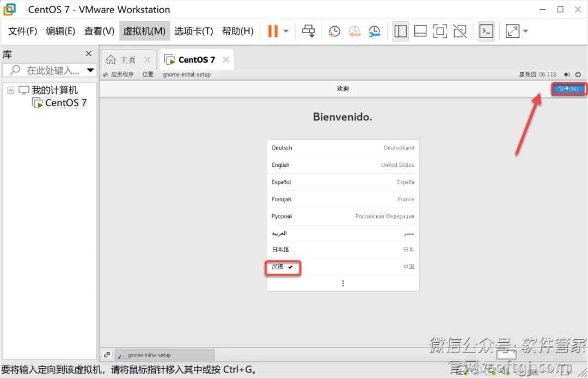The height and width of the screenshot is (378, 588).
Task: Click the VMware Workstation title bar icon
Action: (9, 9)
